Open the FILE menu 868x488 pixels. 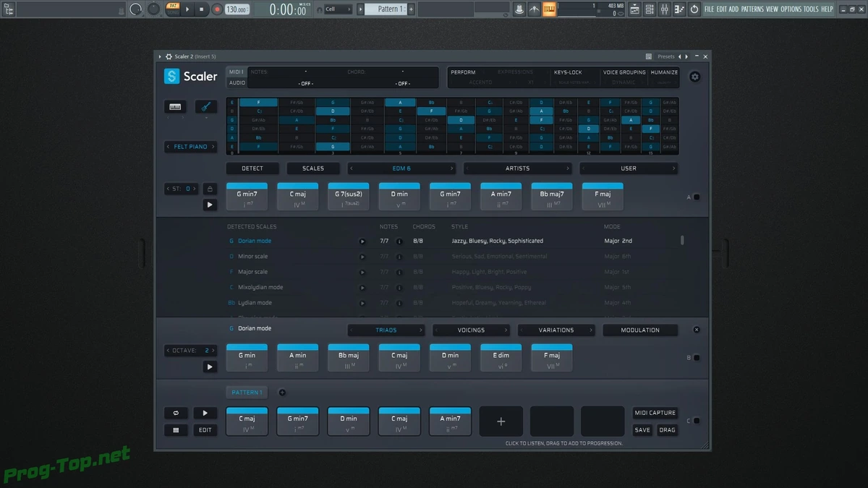click(x=709, y=9)
